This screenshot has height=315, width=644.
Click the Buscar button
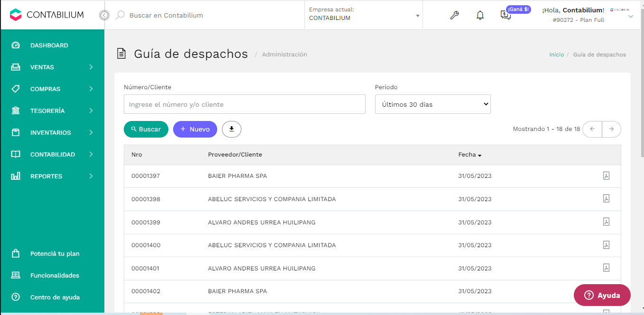click(x=146, y=129)
